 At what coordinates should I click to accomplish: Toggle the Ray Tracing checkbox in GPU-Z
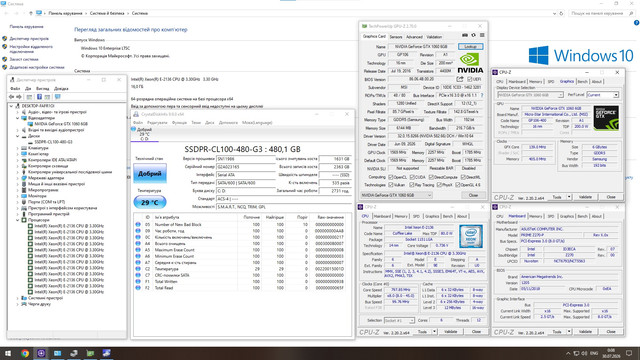click(412, 185)
